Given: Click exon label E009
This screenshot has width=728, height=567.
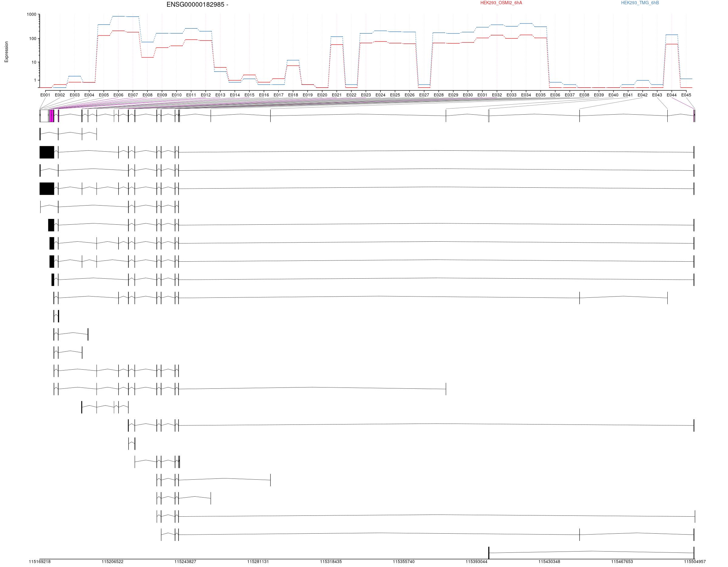Looking at the screenshot, I should (162, 95).
